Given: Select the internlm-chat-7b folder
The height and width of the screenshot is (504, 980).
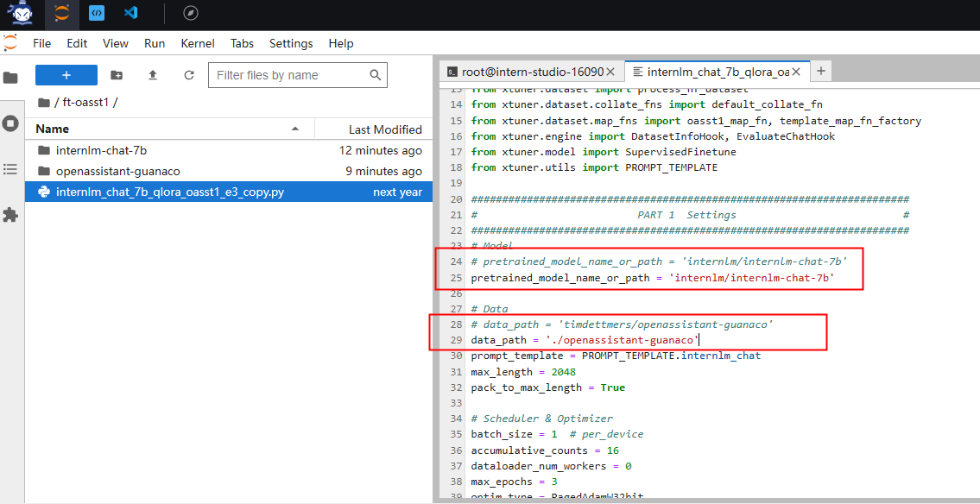Looking at the screenshot, I should tap(229, 150).
